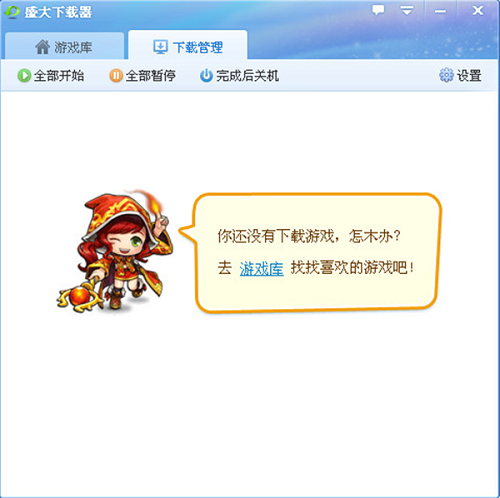This screenshot has height=498, width=500.
Task: Click the blue power icon for 完成后关机
Action: [x=206, y=76]
